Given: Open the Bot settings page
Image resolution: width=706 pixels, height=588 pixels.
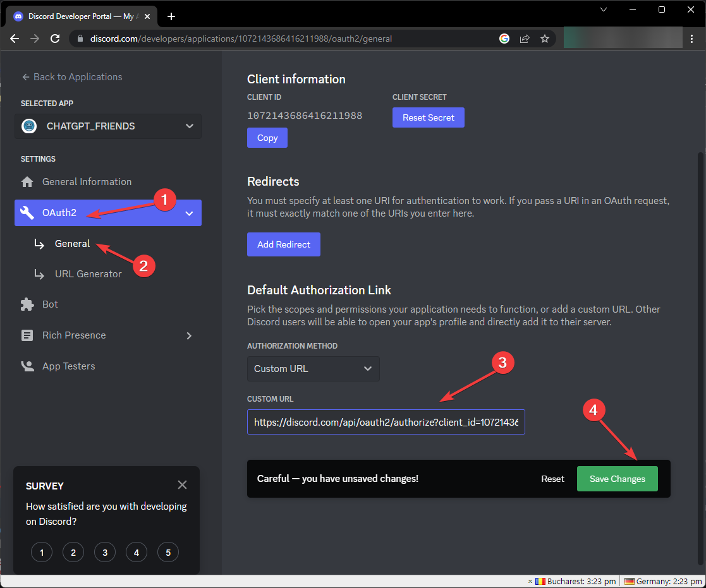Looking at the screenshot, I should click(x=50, y=304).
